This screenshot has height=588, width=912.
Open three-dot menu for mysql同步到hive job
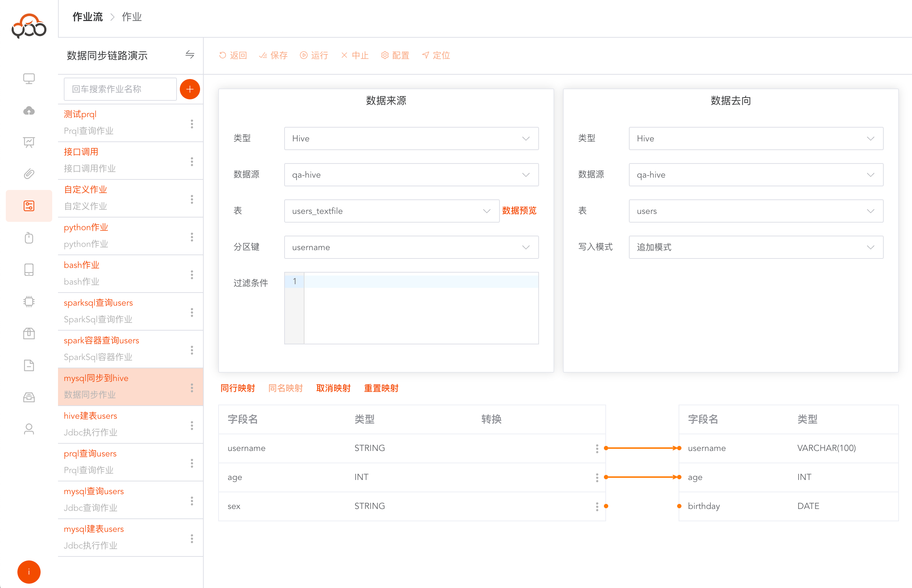(x=192, y=388)
